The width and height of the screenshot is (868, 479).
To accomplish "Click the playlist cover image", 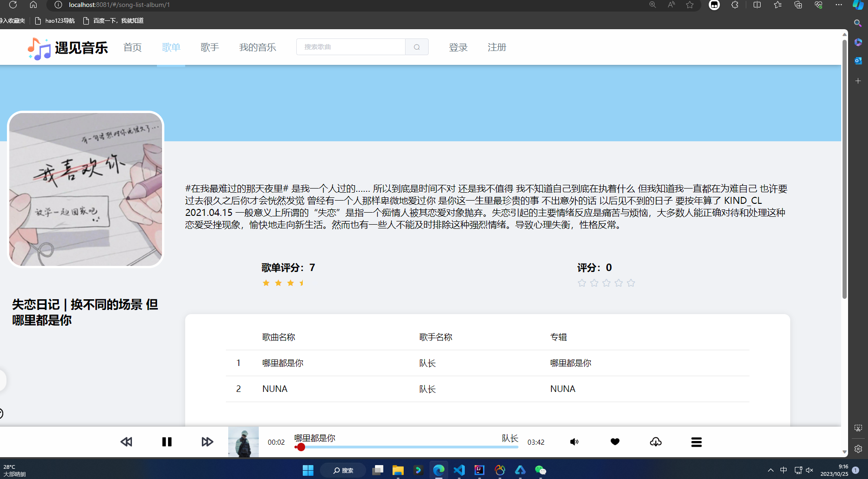I will click(86, 189).
